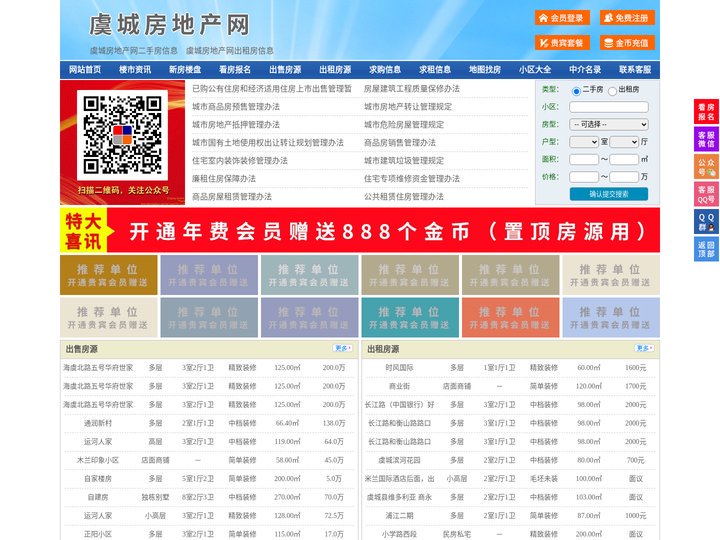Open the 时风国际 rental listing
The width and height of the screenshot is (720, 540).
(399, 368)
